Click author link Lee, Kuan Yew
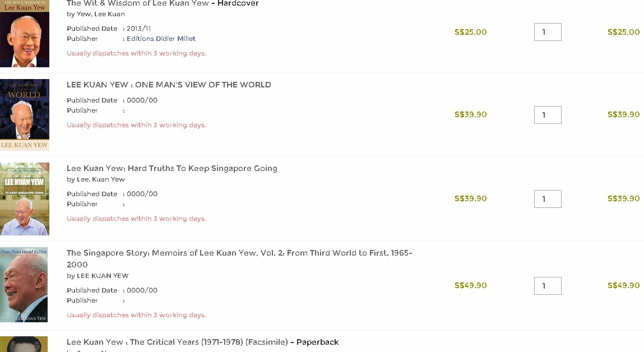The image size is (644, 352). [101, 179]
